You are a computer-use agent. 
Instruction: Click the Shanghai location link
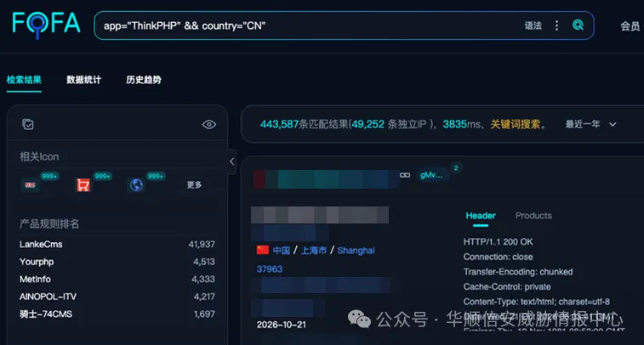356,251
